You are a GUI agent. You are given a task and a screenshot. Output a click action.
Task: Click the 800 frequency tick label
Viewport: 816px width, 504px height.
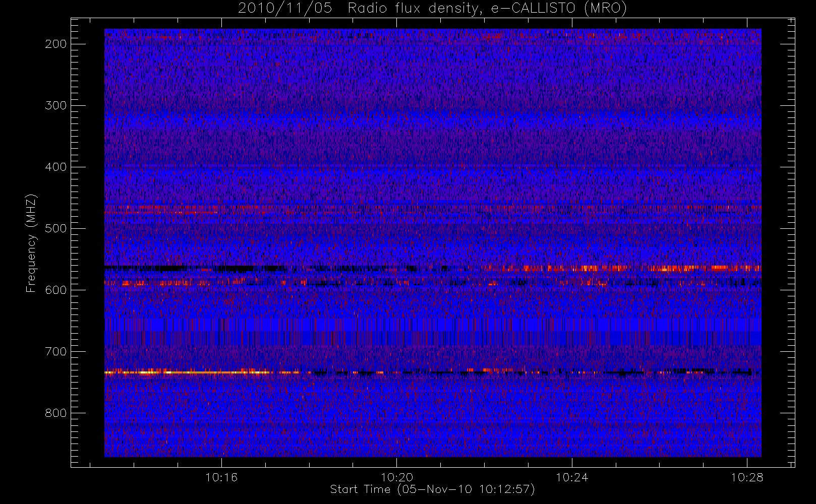point(55,413)
